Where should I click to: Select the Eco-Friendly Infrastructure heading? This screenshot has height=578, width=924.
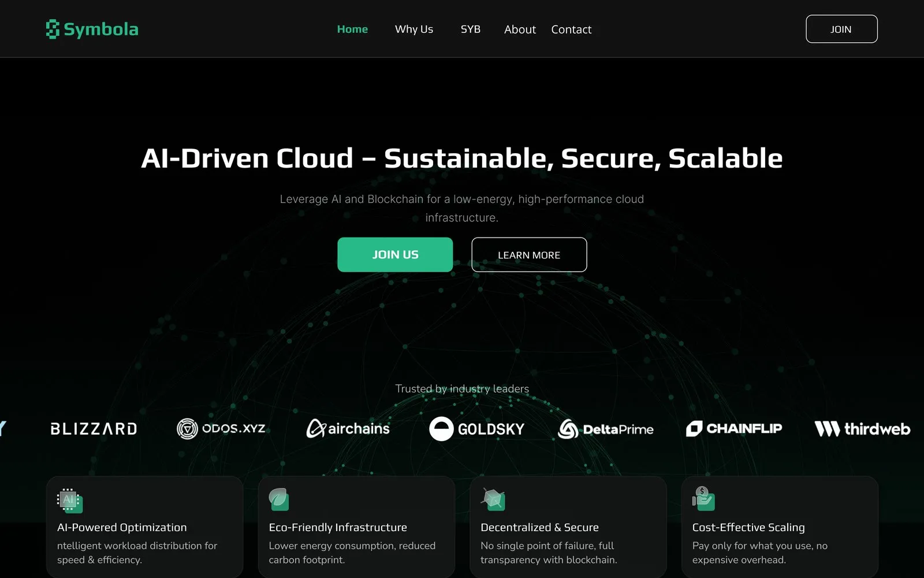point(338,527)
